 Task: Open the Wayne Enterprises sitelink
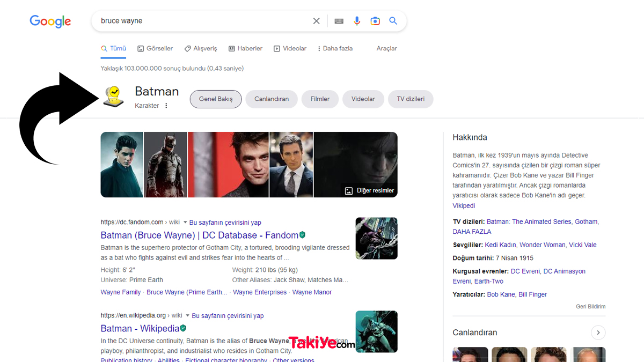(260, 292)
